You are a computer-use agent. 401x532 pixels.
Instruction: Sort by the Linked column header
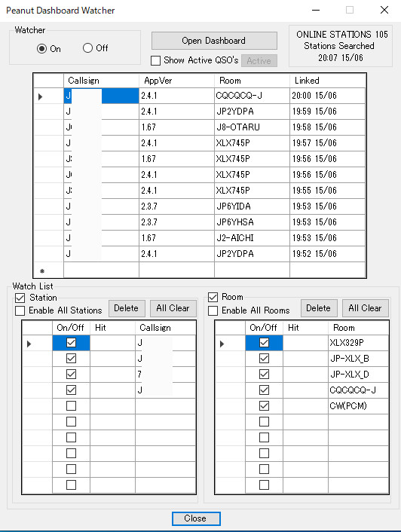(x=327, y=81)
